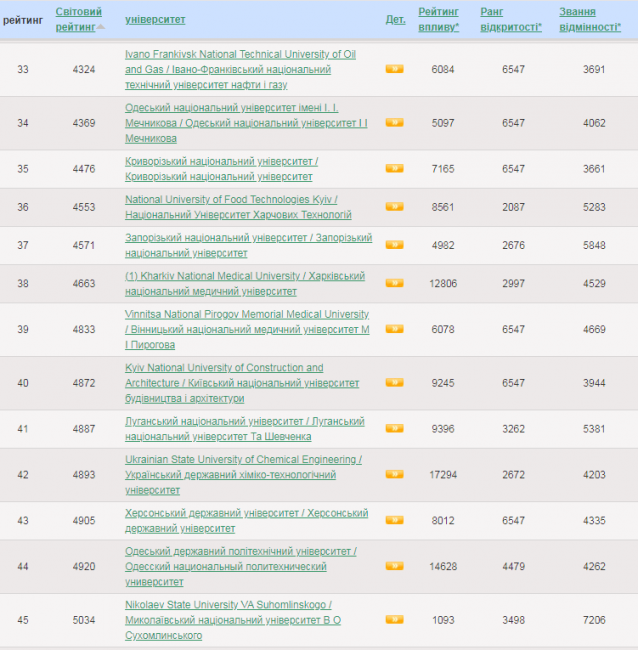This screenshot has height=650, width=638.
Task: Select excellence rank value 3691
Action: pyautogui.click(x=594, y=69)
